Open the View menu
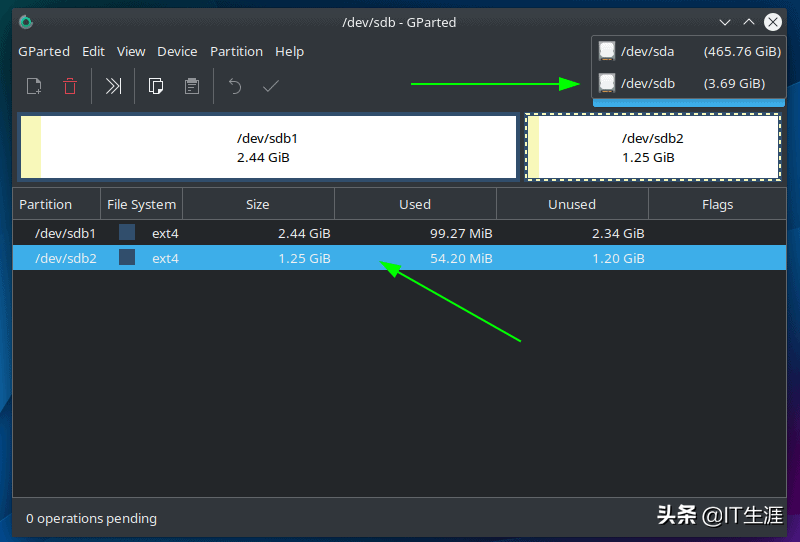 [131, 51]
